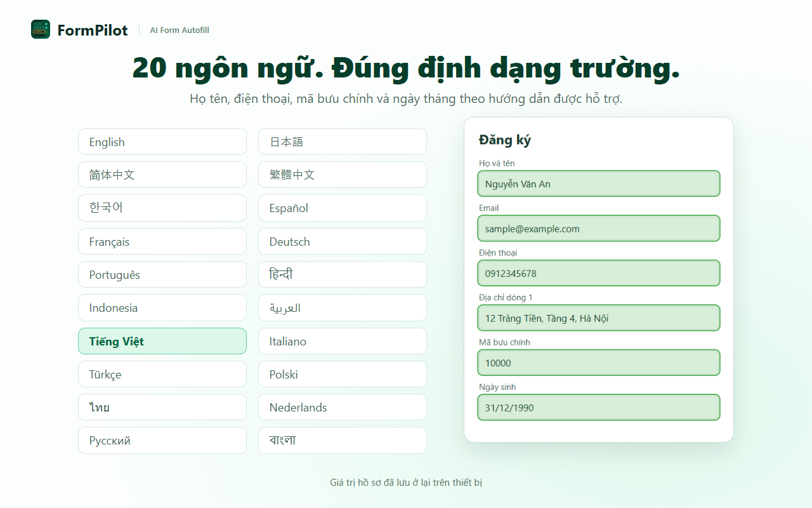Viewport: 812px width, 508px height.
Task: Select 简体中文 language option
Action: pos(162,175)
